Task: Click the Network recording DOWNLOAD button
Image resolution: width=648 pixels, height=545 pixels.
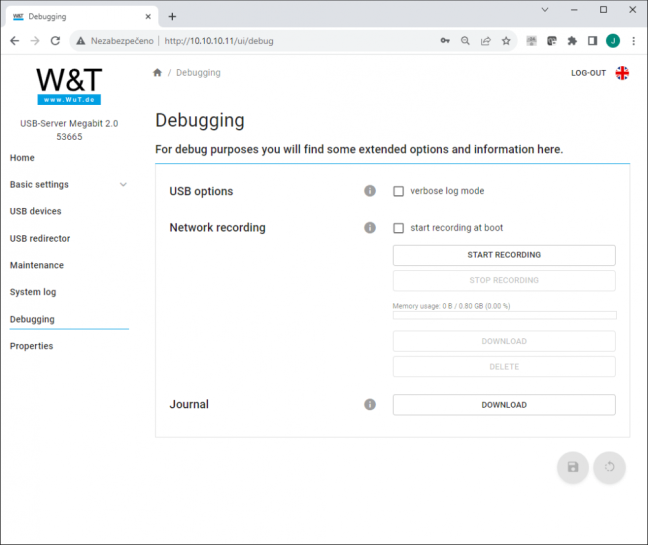Action: pyautogui.click(x=504, y=341)
